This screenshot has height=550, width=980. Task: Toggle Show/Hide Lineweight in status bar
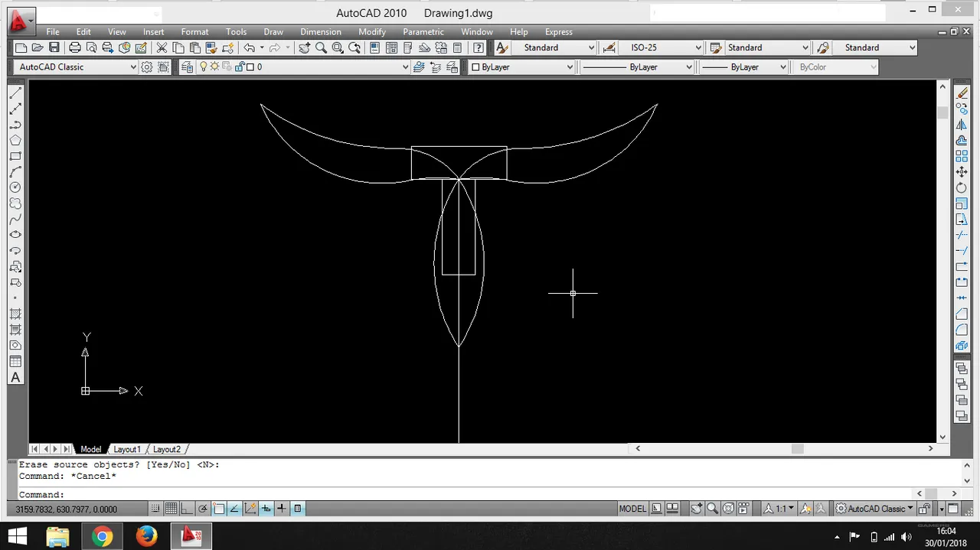tap(282, 509)
